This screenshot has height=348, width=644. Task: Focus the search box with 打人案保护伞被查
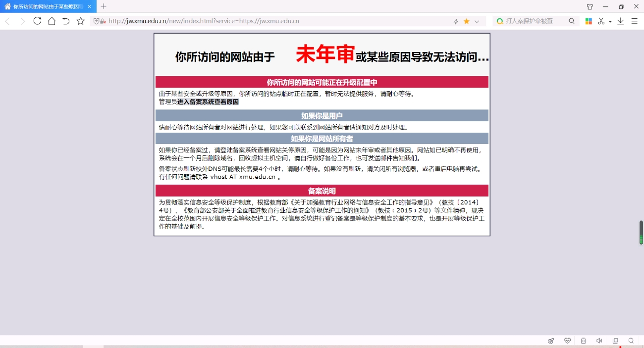(535, 21)
